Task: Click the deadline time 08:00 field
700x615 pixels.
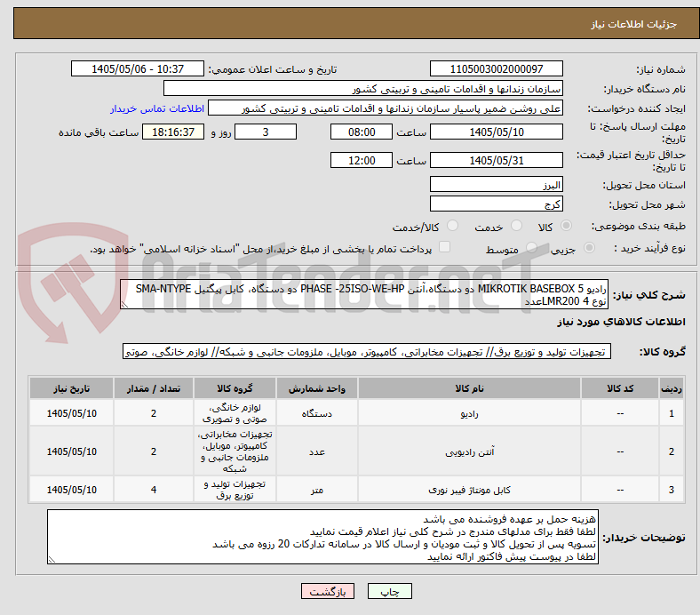Action: (362, 132)
